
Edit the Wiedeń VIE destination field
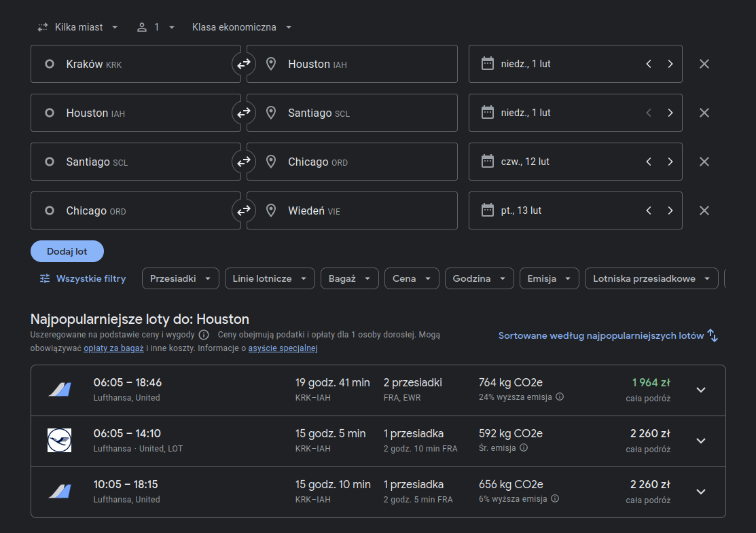click(352, 210)
